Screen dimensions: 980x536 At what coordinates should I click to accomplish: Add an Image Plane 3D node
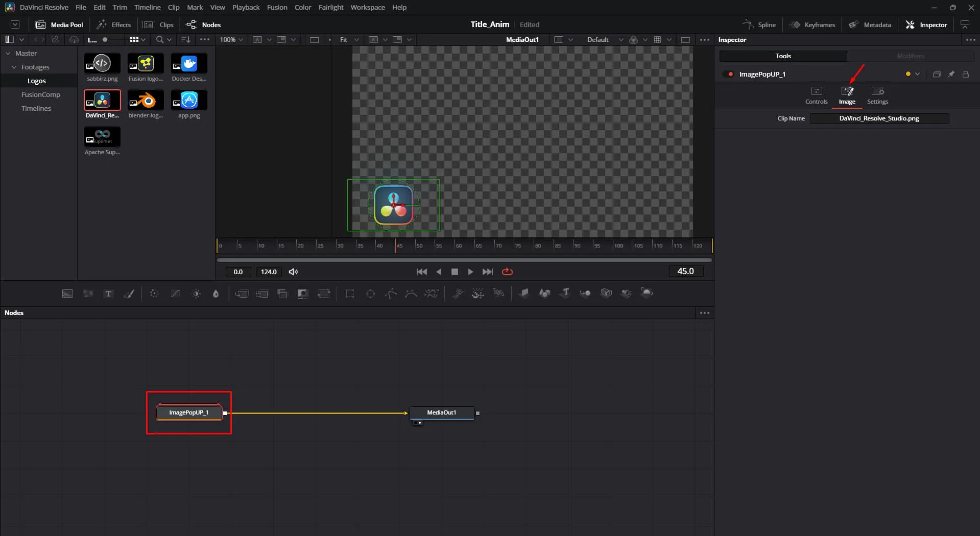[x=524, y=293]
